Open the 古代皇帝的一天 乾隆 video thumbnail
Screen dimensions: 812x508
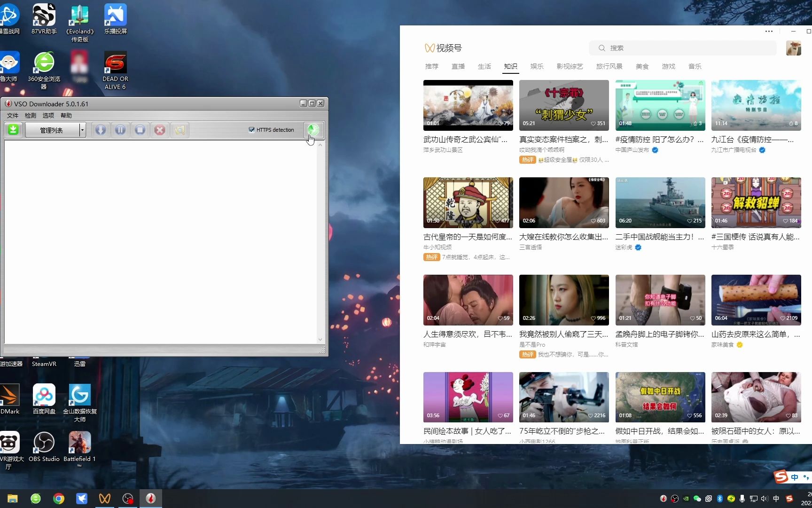[468, 203]
